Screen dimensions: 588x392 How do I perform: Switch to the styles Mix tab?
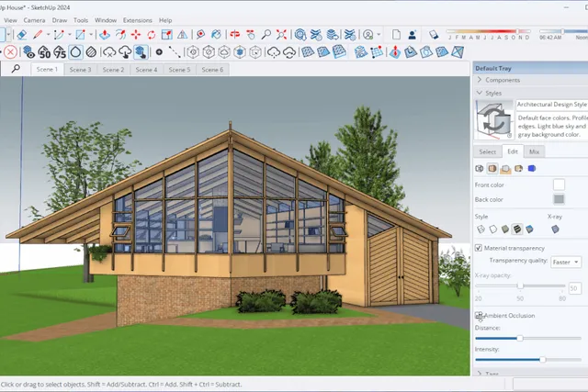[x=534, y=151]
